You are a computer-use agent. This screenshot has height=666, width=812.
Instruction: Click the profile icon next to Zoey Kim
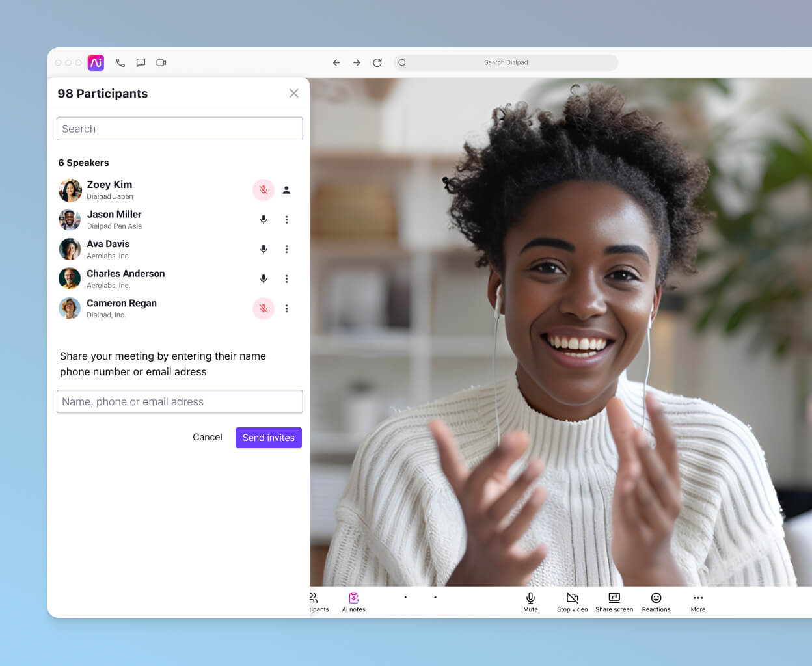[x=286, y=190]
